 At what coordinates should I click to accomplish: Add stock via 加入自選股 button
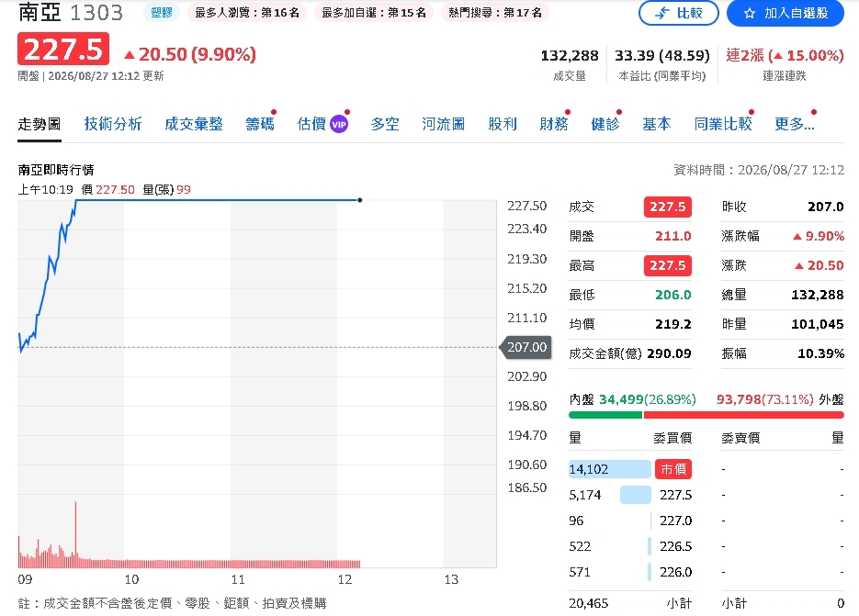[785, 13]
